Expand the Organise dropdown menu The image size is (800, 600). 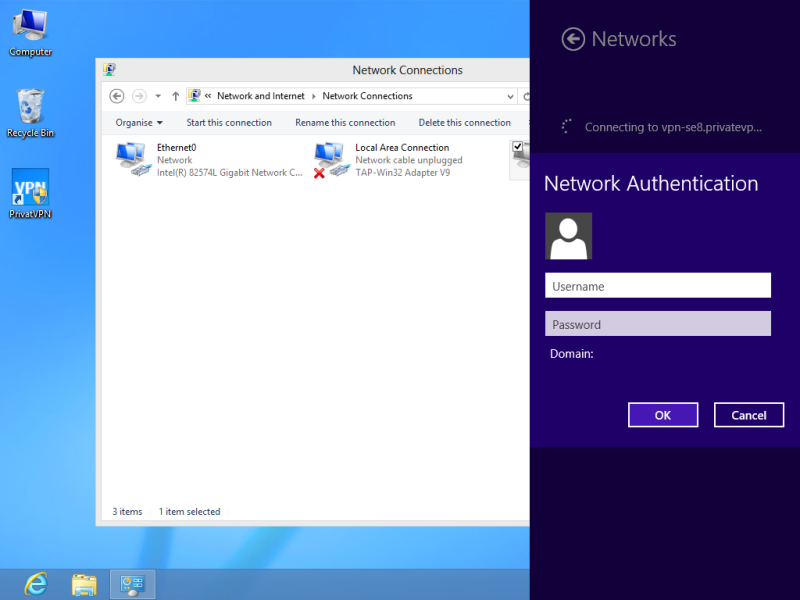pyautogui.click(x=139, y=123)
